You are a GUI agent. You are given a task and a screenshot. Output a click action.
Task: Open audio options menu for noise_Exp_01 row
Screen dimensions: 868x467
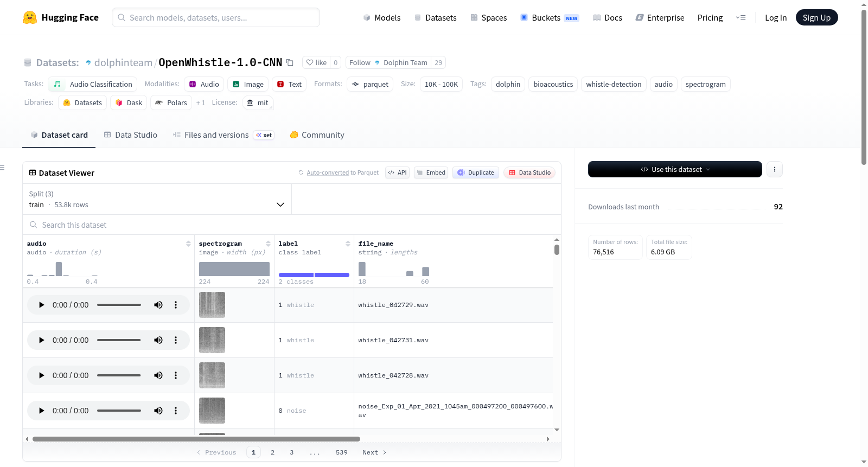click(176, 411)
